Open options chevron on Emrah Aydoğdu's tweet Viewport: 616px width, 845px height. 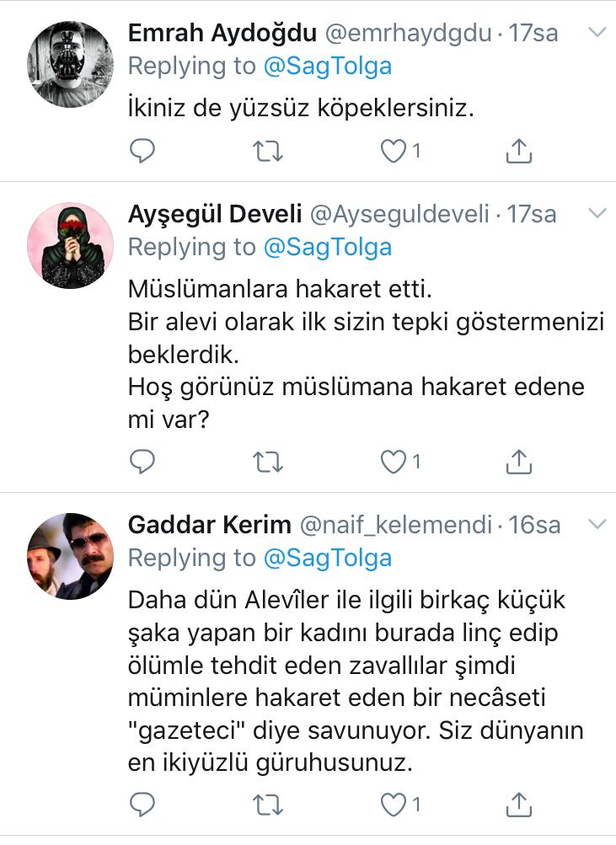(x=597, y=32)
